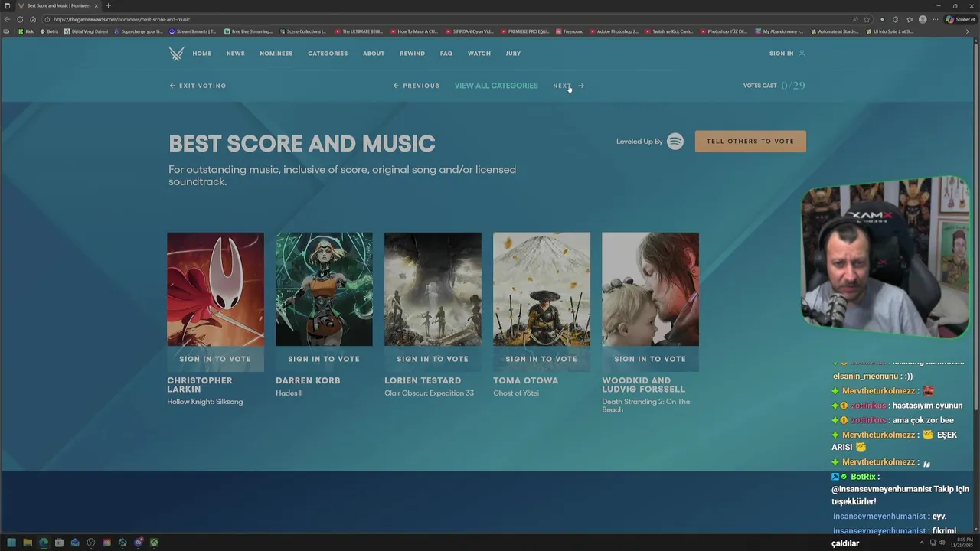Screen dimensions: 980x551
Task: Open the JURY nav link
Action: point(513,54)
